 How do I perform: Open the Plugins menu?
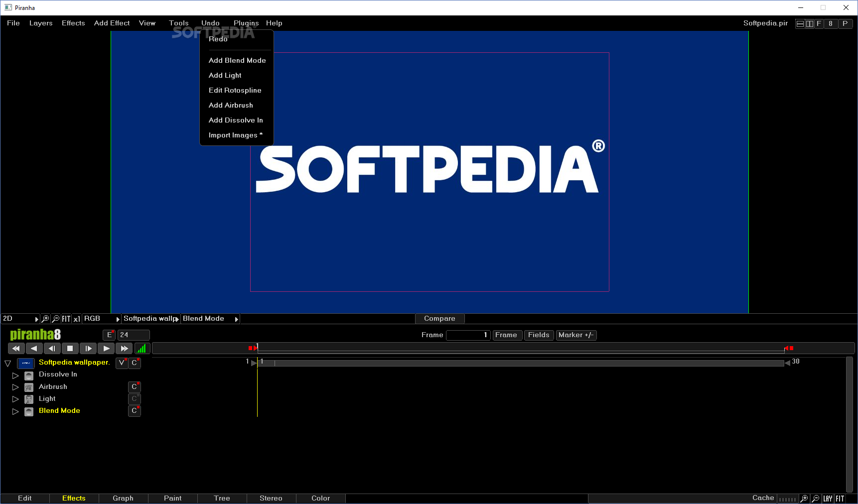click(x=246, y=23)
